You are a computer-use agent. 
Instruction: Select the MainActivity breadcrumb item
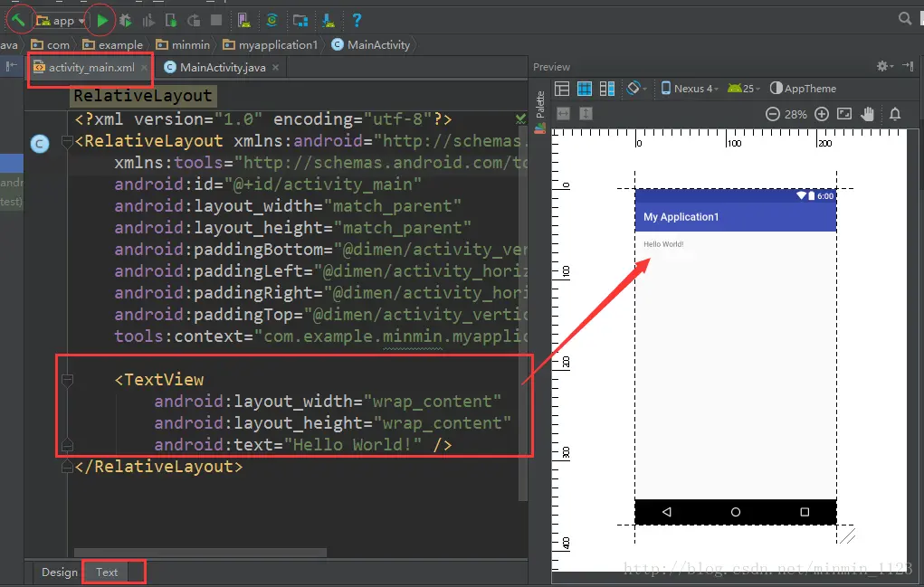pos(371,44)
